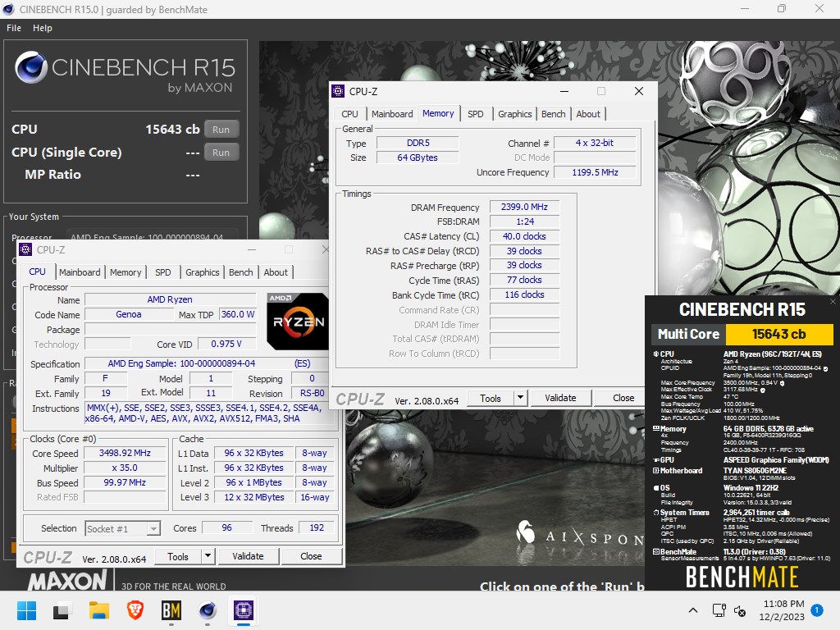840x630 pixels.
Task: Click the CAS# Latency value 40.0 clocks
Action: point(524,236)
